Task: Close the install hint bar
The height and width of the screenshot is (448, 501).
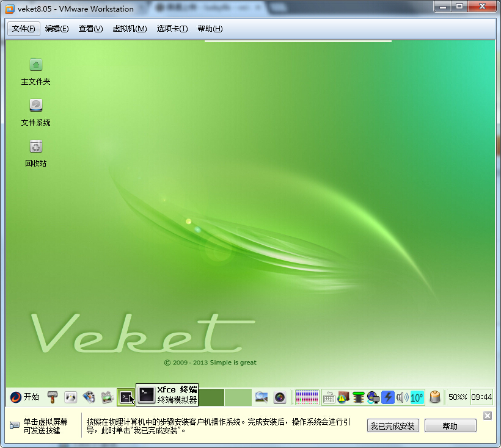Action: tap(488, 416)
